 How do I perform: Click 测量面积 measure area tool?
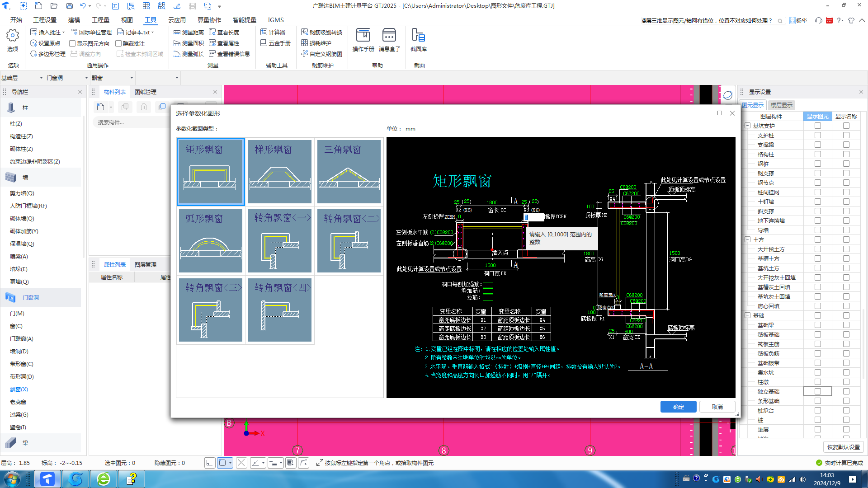pos(189,43)
